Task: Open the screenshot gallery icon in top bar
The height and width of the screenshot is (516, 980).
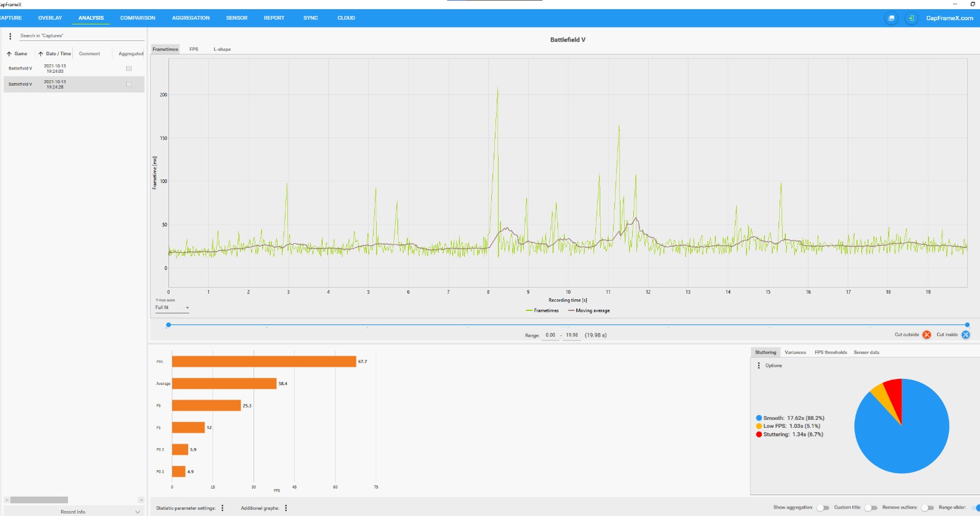Action: click(x=891, y=18)
